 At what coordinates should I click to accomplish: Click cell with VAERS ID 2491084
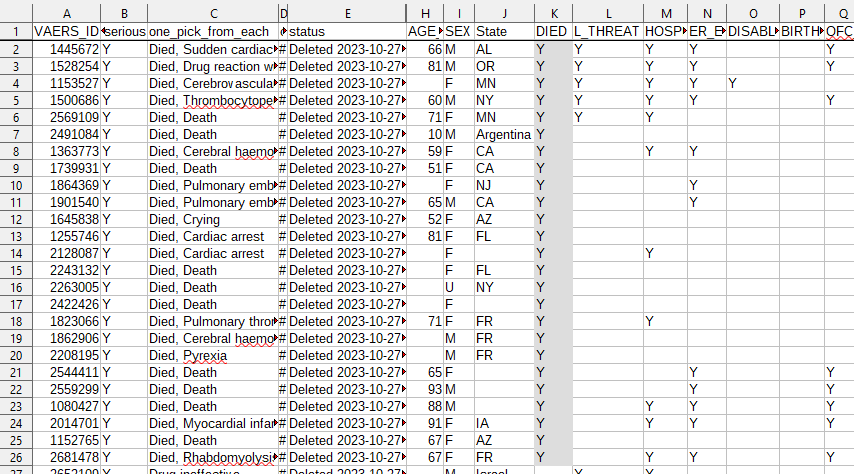(66, 135)
